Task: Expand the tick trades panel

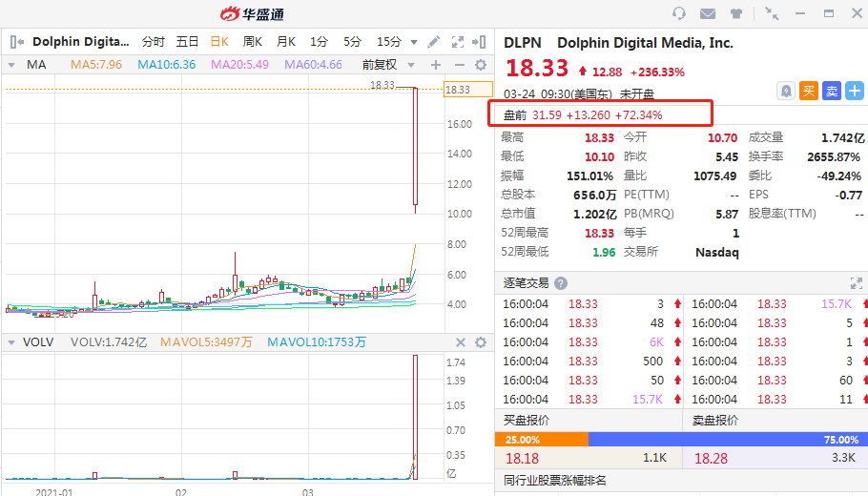Action: pos(856,283)
